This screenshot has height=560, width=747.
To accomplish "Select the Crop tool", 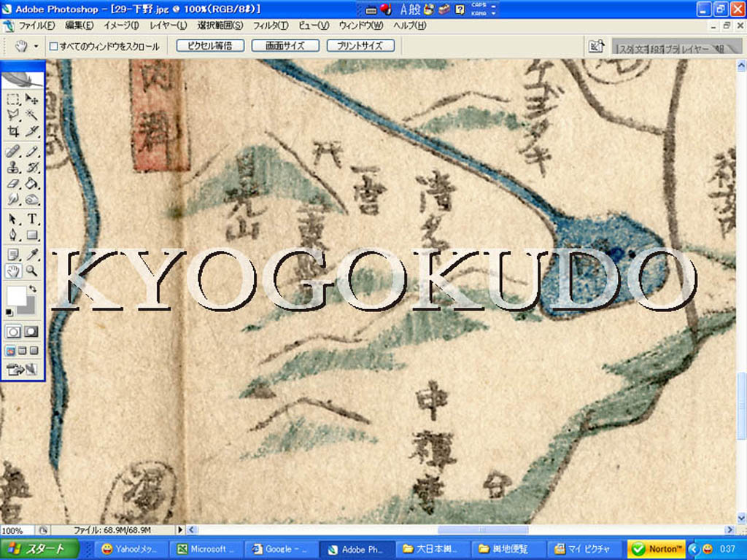I will [13, 131].
